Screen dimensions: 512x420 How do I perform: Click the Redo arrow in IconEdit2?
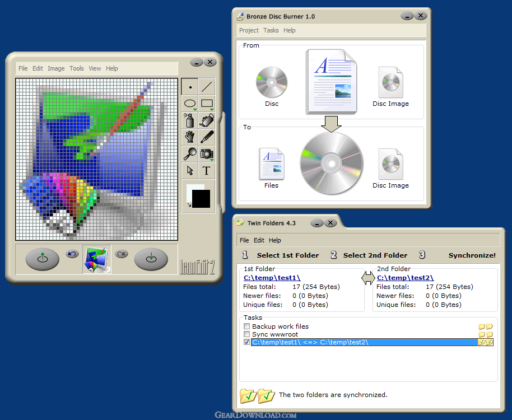[x=122, y=254]
